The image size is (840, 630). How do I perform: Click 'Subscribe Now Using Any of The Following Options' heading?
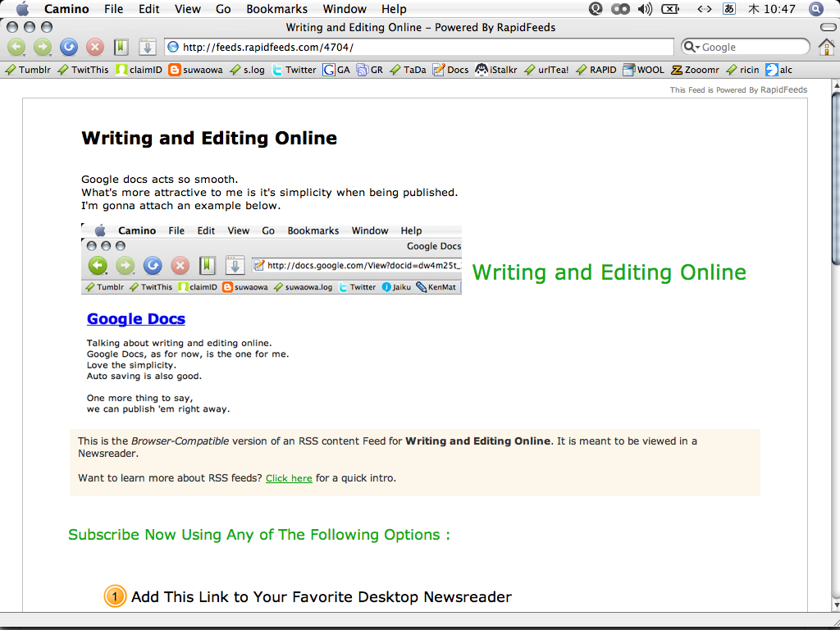(x=258, y=535)
